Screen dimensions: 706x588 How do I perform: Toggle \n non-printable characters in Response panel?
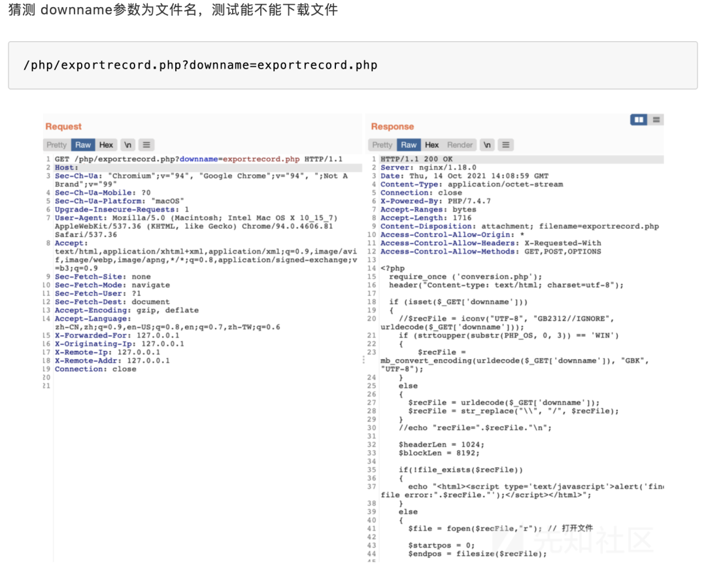pos(487,145)
